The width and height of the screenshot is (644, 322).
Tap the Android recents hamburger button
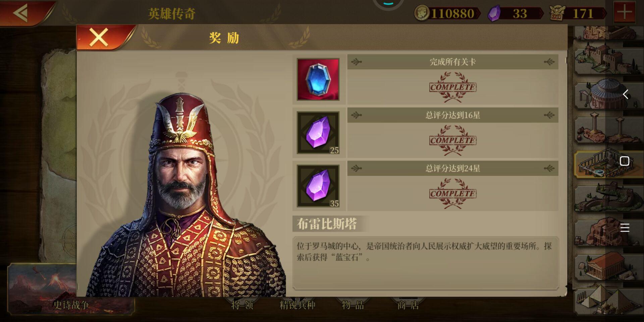pos(625,228)
